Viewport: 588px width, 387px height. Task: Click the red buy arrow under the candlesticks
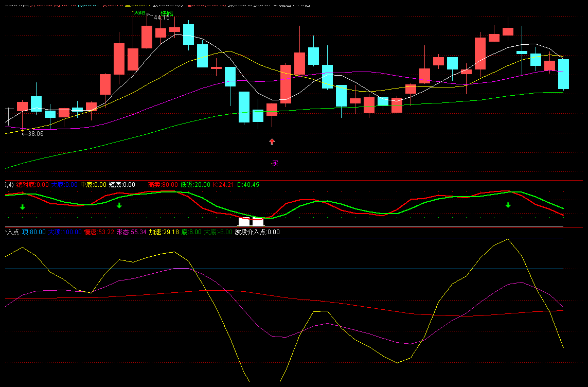[272, 142]
